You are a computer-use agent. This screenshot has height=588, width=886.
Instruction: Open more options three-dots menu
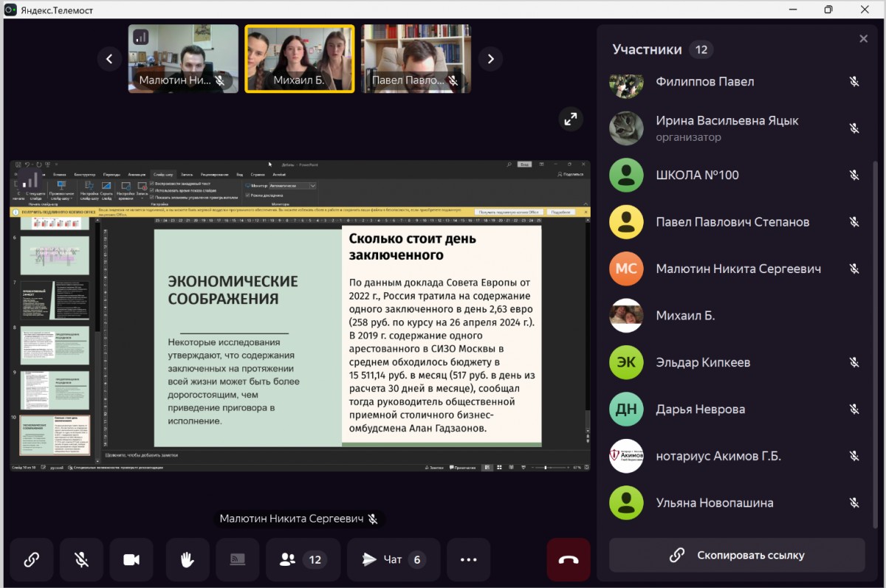pyautogui.click(x=469, y=560)
